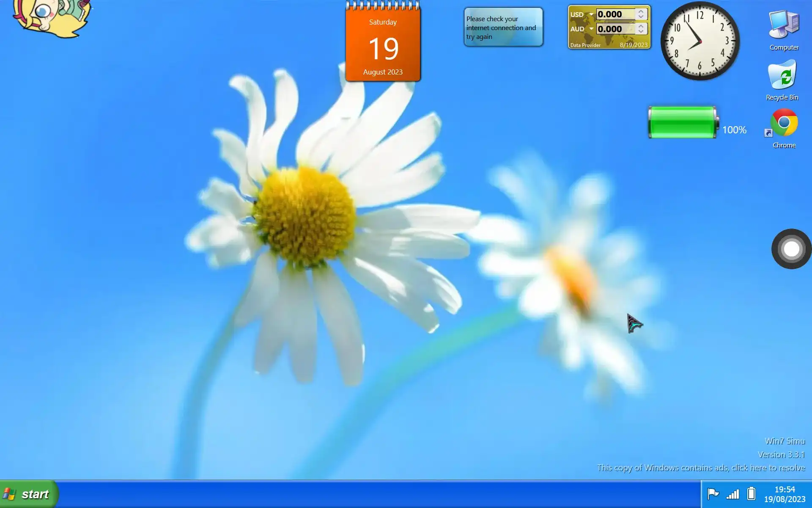812x508 pixels.
Task: Click the network signal tray icon
Action: point(732,494)
